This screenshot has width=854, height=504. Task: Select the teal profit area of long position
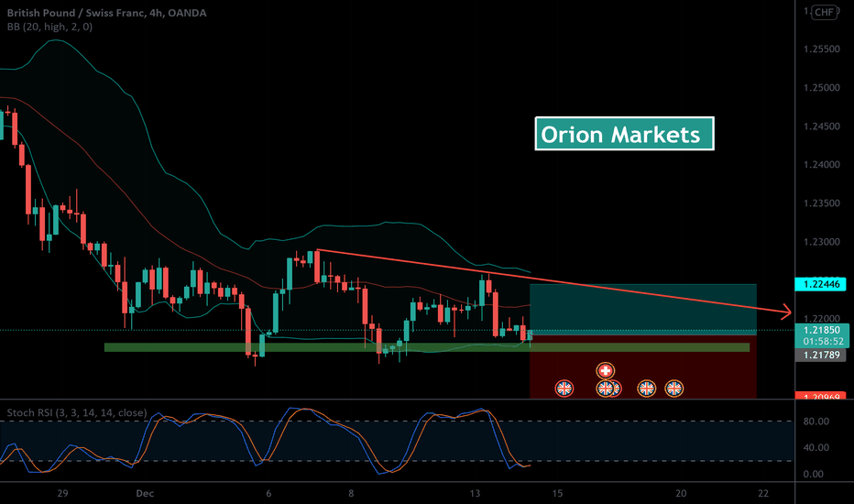[x=643, y=308]
